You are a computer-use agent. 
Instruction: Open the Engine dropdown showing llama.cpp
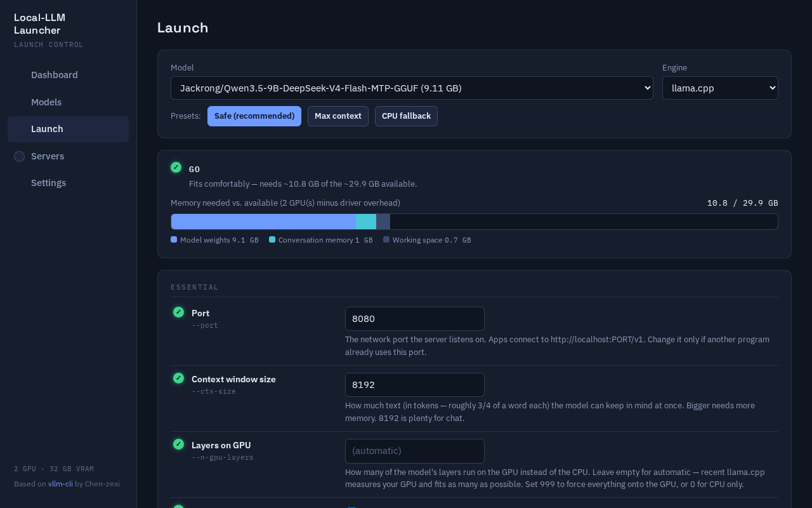click(720, 88)
